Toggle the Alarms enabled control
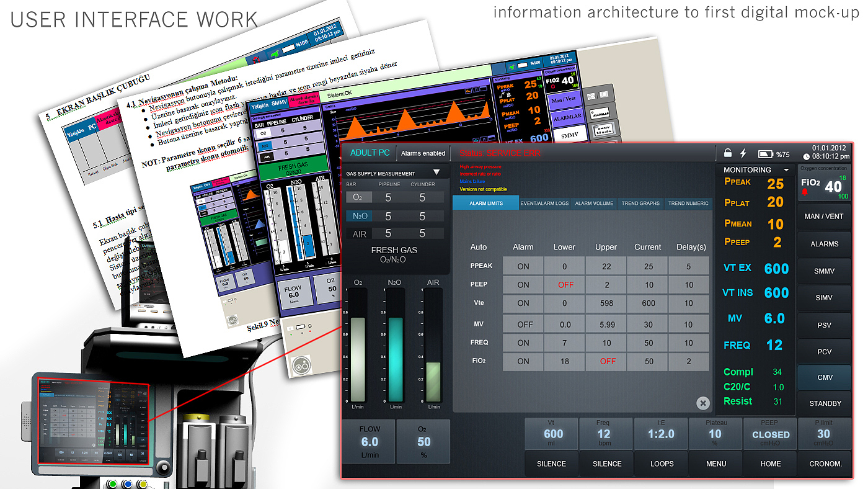The width and height of the screenshot is (868, 489). tap(423, 153)
